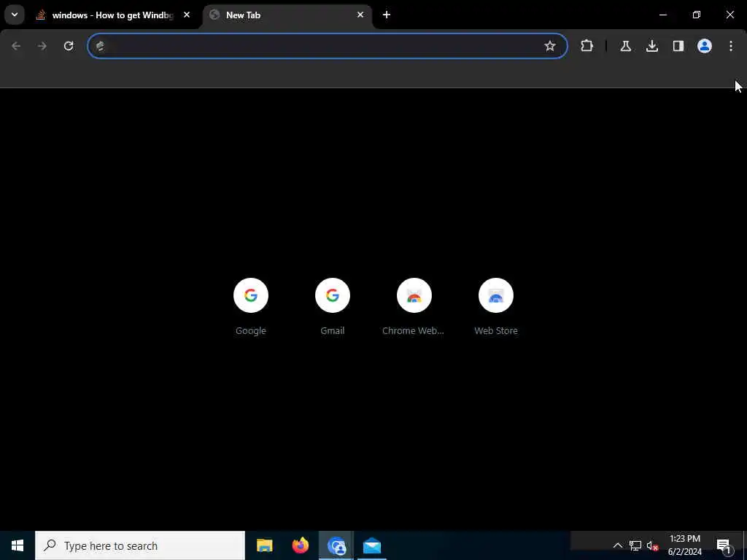
Task: Launch Firefox from taskbar
Action: [300, 545]
